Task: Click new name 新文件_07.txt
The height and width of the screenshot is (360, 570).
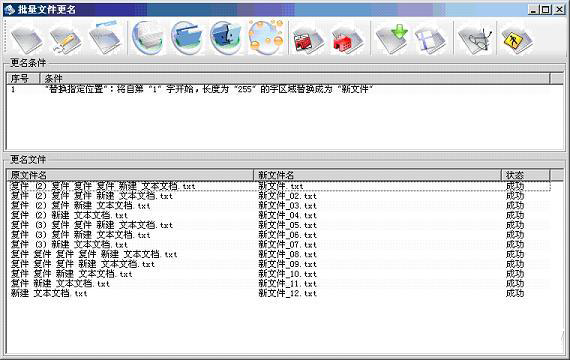Action: coord(288,245)
